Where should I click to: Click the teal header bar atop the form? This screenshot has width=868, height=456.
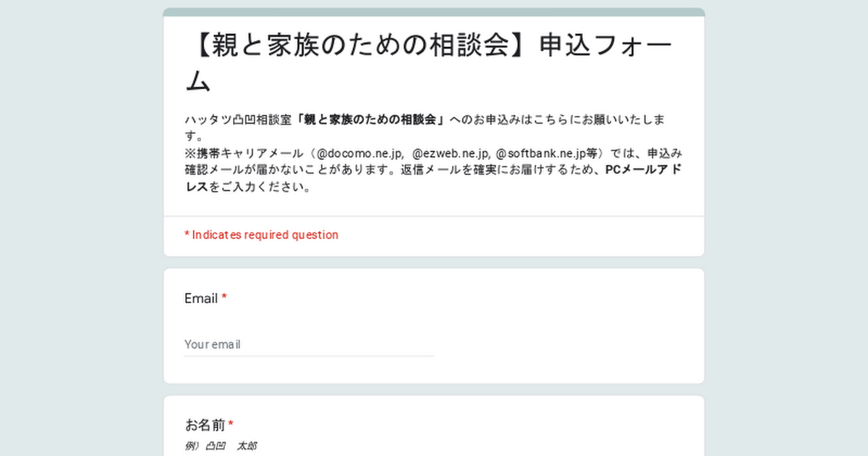click(434, 12)
